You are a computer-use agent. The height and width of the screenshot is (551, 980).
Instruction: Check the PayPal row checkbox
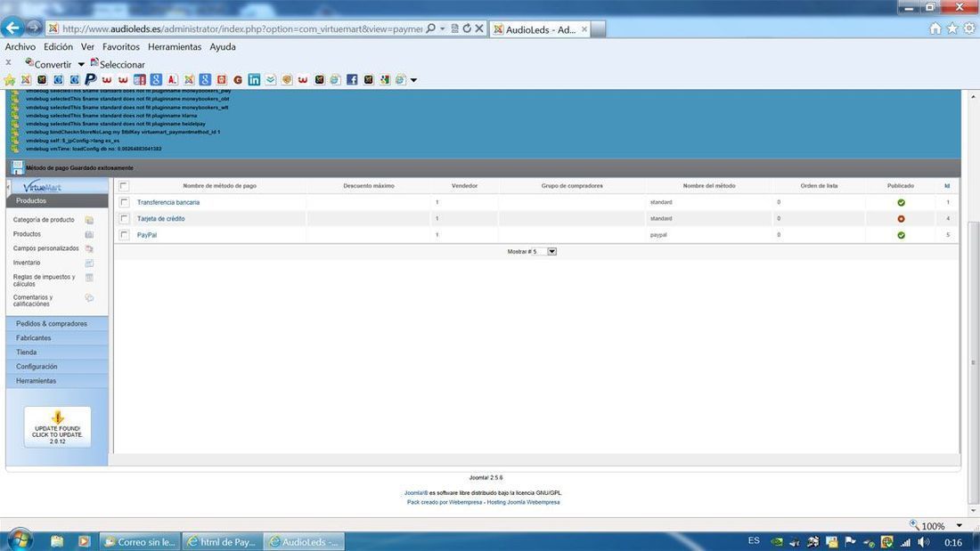[125, 234]
